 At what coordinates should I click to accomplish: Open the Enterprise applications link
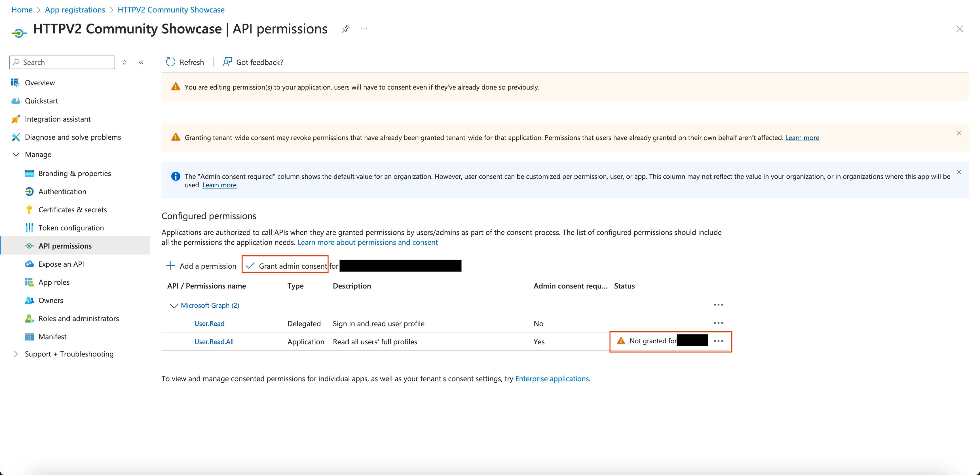click(x=552, y=379)
